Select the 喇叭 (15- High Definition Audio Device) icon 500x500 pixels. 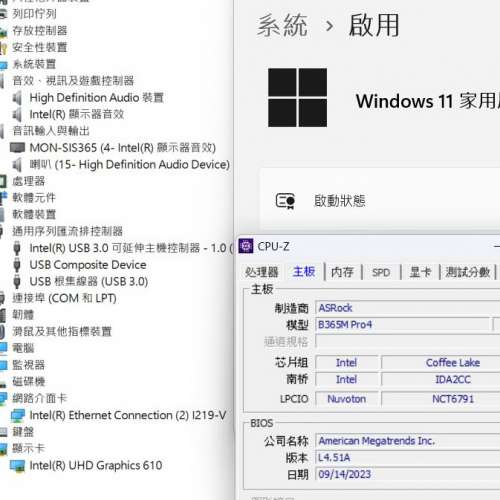[x=17, y=165]
